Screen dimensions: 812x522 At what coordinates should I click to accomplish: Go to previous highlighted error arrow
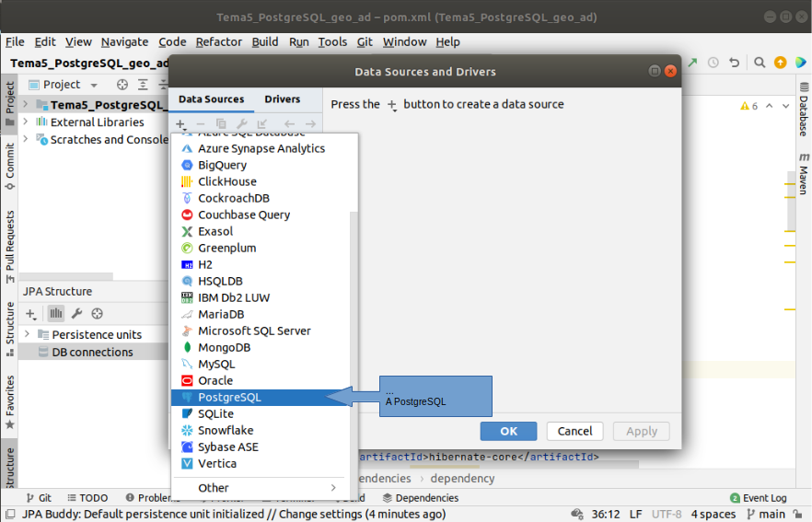coord(770,106)
